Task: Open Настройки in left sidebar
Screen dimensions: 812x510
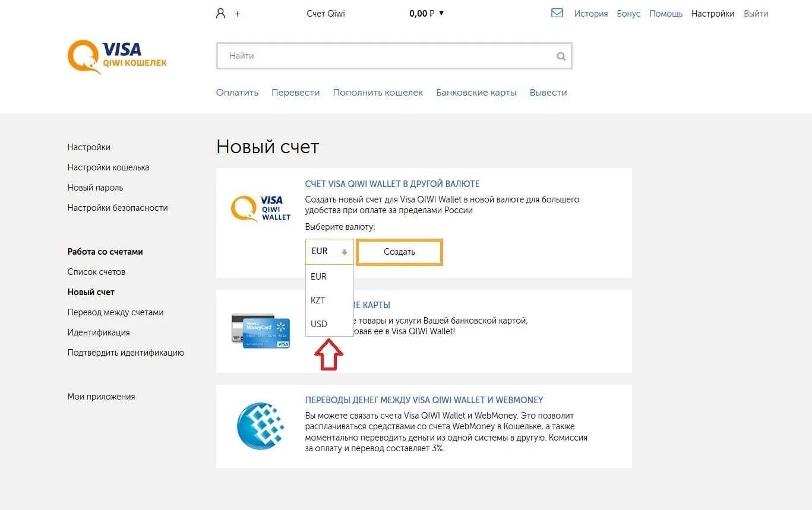Action: pyautogui.click(x=89, y=147)
